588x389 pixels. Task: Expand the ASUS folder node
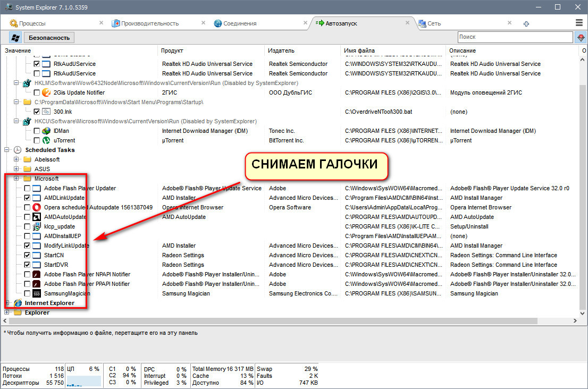pyautogui.click(x=16, y=169)
